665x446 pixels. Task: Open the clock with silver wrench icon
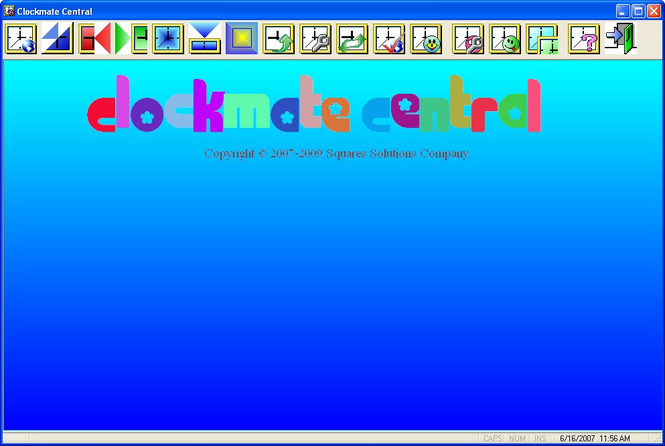(x=316, y=39)
